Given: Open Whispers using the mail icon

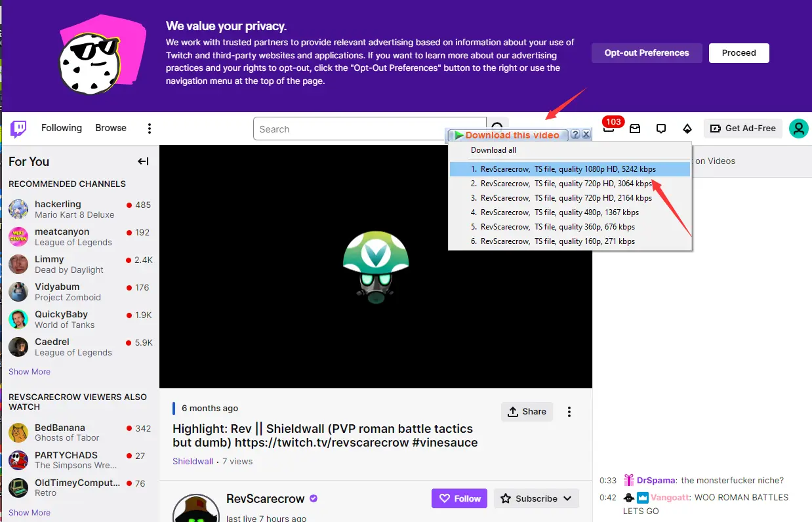Looking at the screenshot, I should click(635, 128).
